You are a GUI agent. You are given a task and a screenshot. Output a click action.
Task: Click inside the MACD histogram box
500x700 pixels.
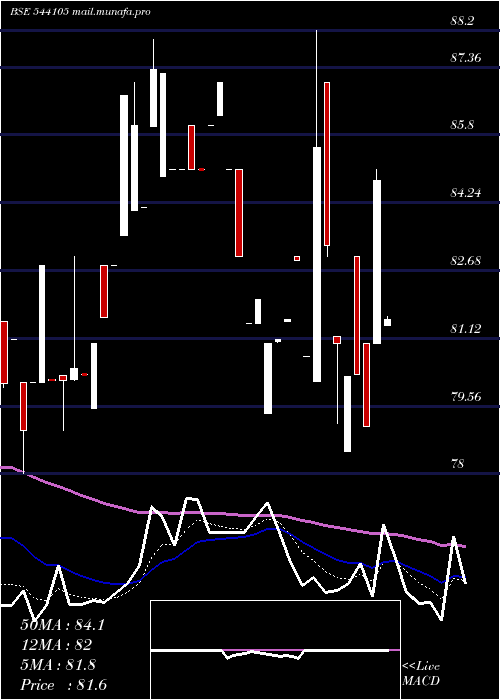[275, 650]
